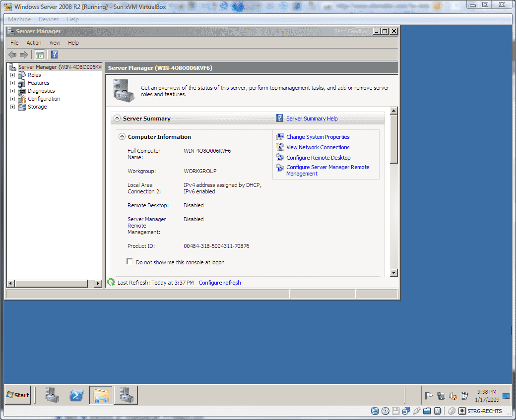This screenshot has width=516, height=420.
Task: Open Windows Explorer folder taskbar icon
Action: (x=101, y=395)
